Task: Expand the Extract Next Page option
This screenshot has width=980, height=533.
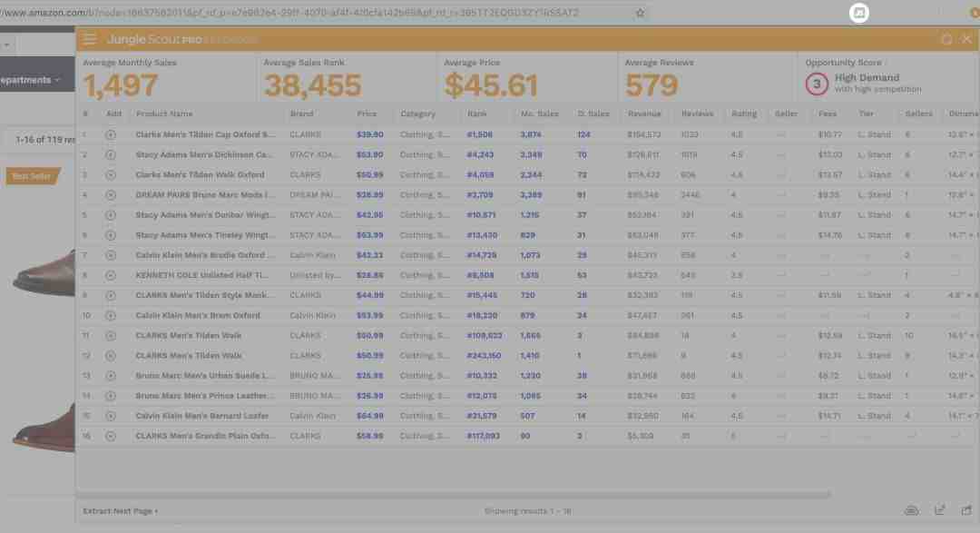Action: click(x=120, y=511)
